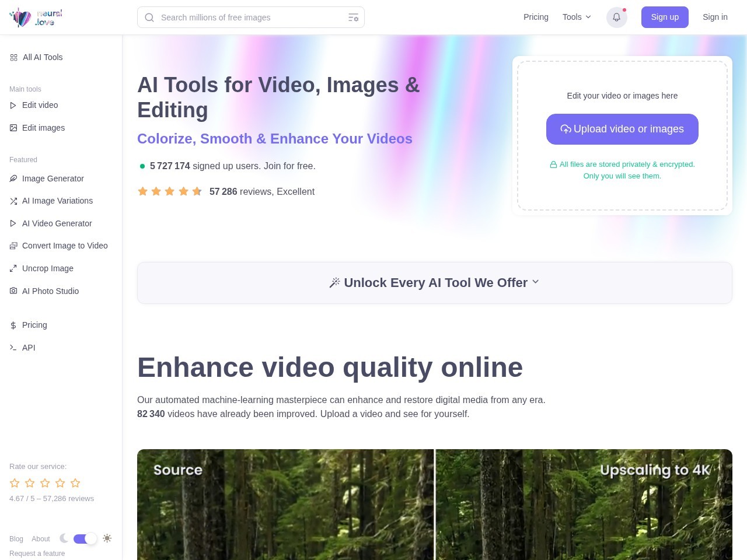Viewport: 747px width, 560px height.
Task: Click the forest comparison video thumbnail
Action: click(x=434, y=505)
